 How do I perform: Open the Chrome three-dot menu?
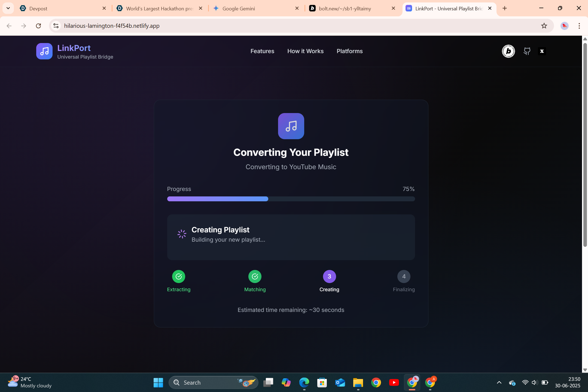579,26
